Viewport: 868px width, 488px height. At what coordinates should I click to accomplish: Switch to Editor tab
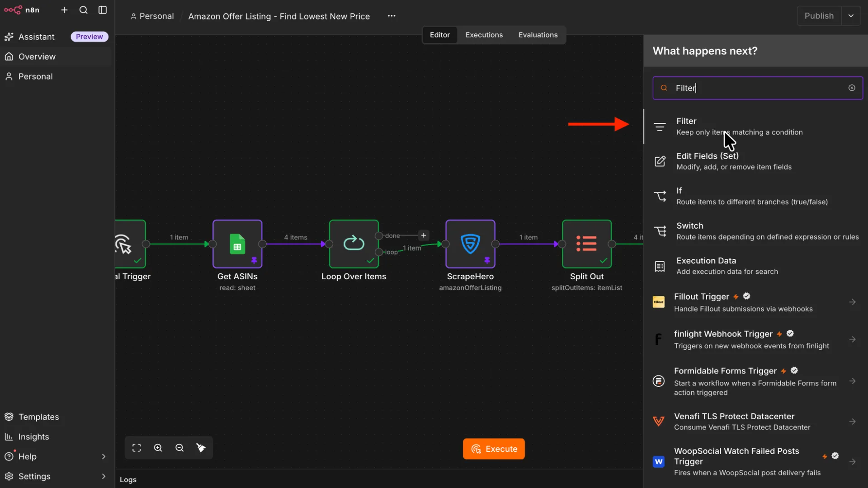click(439, 35)
